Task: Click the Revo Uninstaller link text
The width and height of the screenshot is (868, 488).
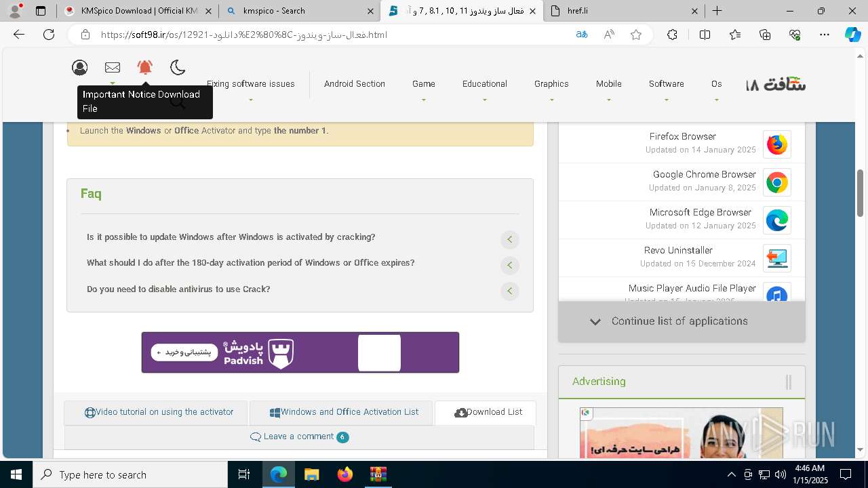Action: (678, 250)
